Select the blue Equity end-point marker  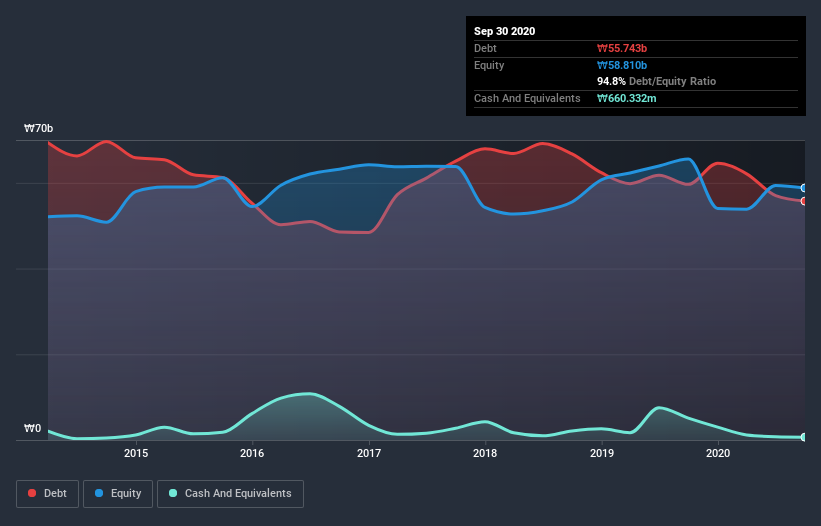tap(804, 188)
